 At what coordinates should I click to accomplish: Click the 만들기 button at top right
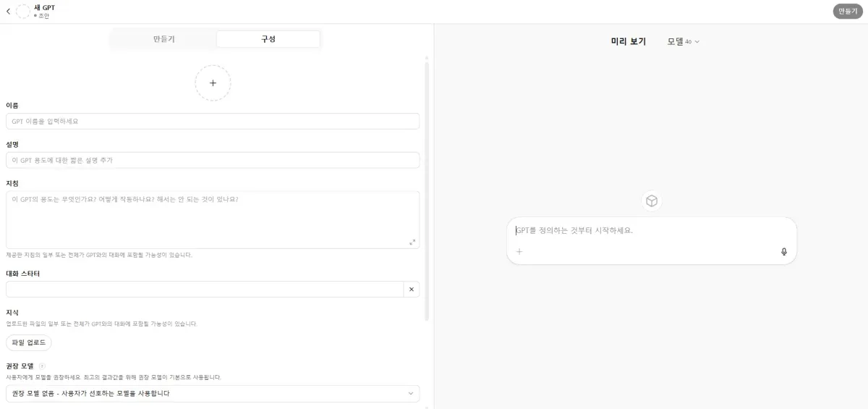(848, 12)
